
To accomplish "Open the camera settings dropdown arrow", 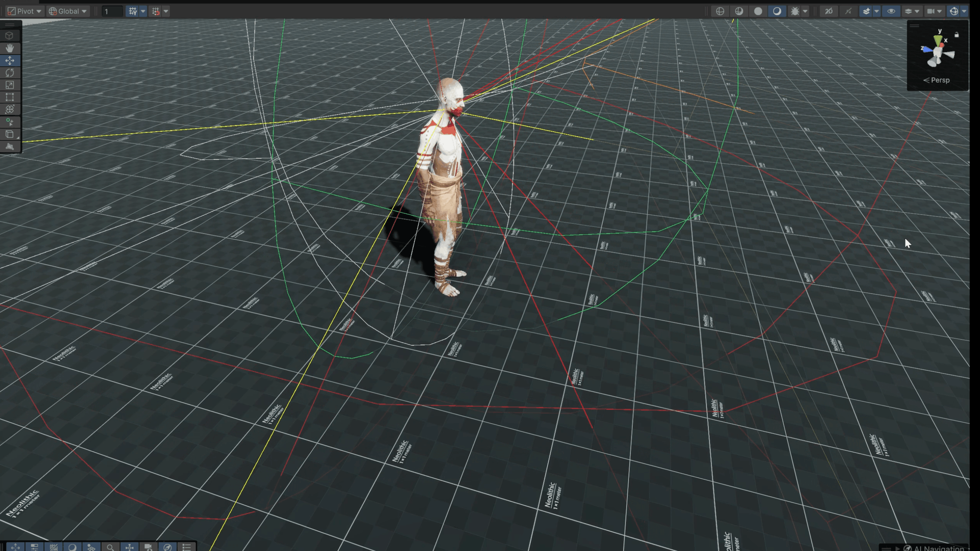I will point(940,11).
